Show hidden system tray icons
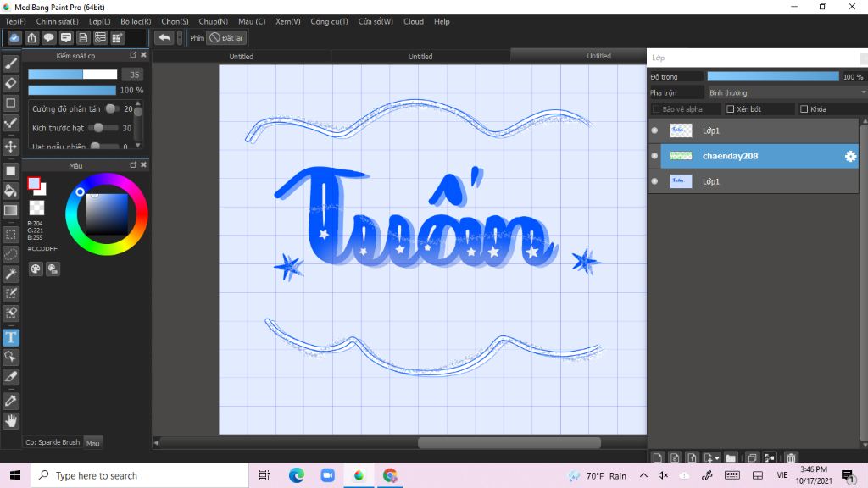Screen dimensions: 868x488 643,475
